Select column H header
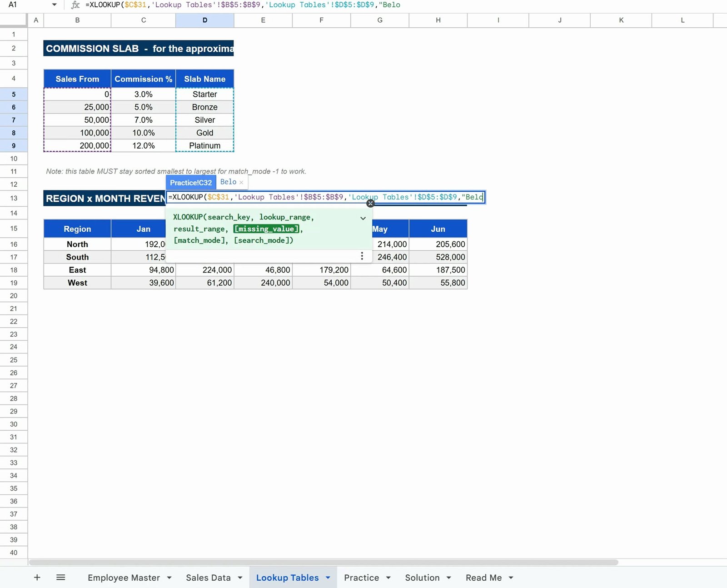727x588 pixels. [x=438, y=20]
